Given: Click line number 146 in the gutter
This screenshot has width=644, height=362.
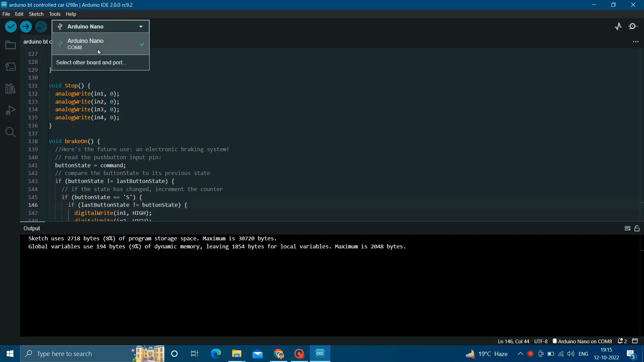Looking at the screenshot, I should click(x=33, y=205).
